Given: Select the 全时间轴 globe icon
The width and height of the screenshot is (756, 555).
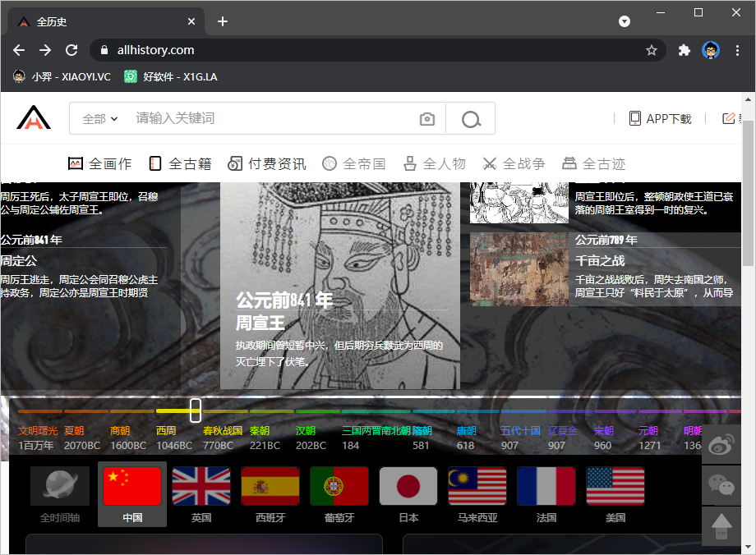Looking at the screenshot, I should pos(60,486).
